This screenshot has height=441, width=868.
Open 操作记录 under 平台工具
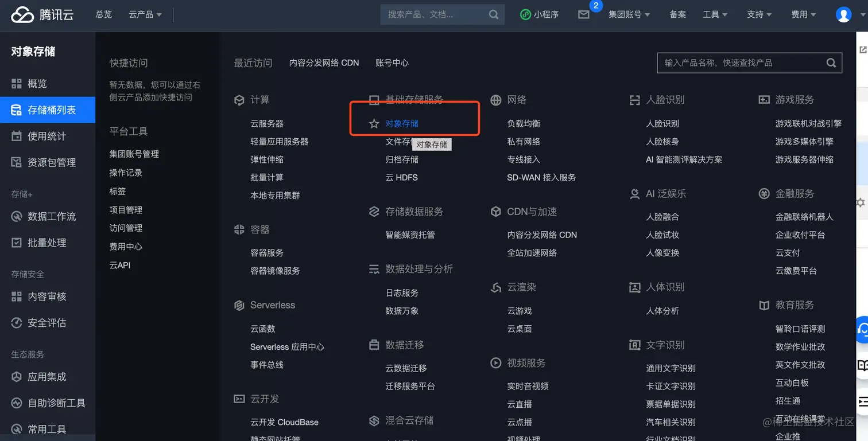[x=126, y=173]
